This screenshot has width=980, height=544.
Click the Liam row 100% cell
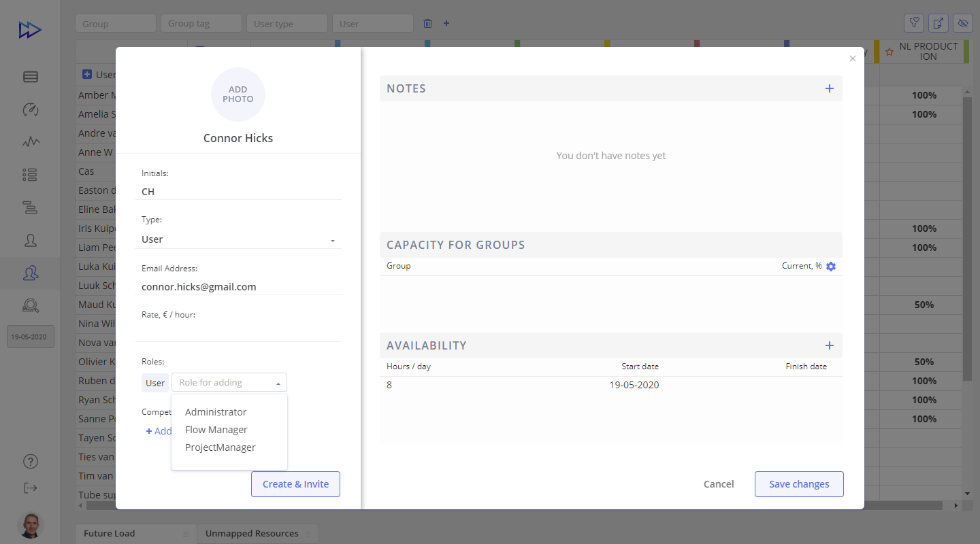click(x=924, y=248)
